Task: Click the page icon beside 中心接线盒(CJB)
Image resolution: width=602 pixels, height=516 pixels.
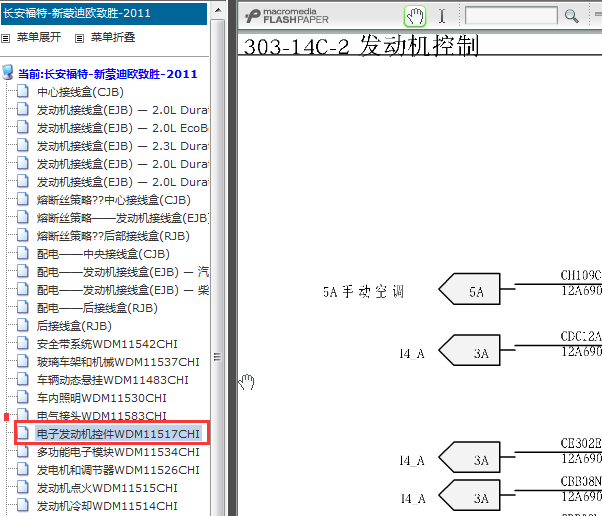Action: [x=23, y=91]
